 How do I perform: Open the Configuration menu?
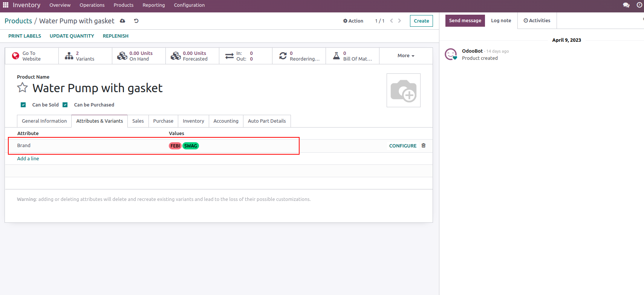(189, 5)
